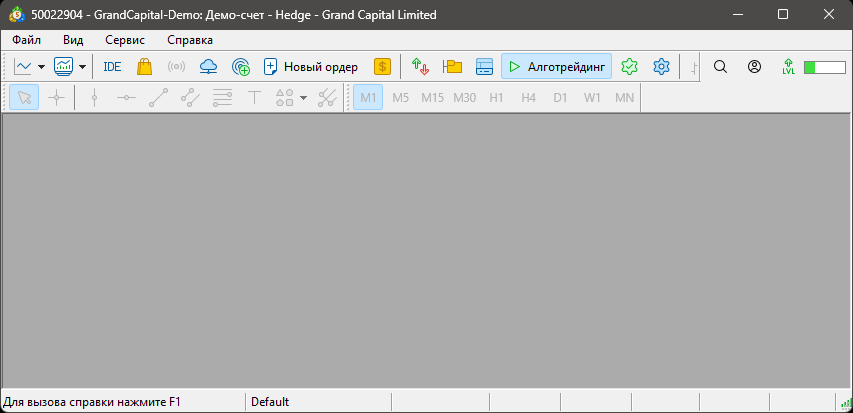Click the Default profile in status bar
The image size is (853, 413).
pyautogui.click(x=270, y=402)
